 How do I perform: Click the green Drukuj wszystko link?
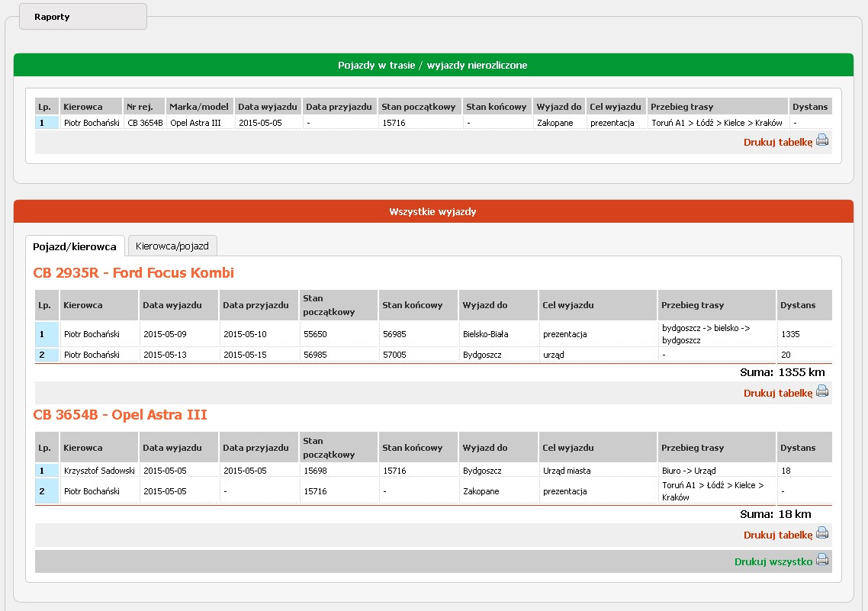point(773,561)
